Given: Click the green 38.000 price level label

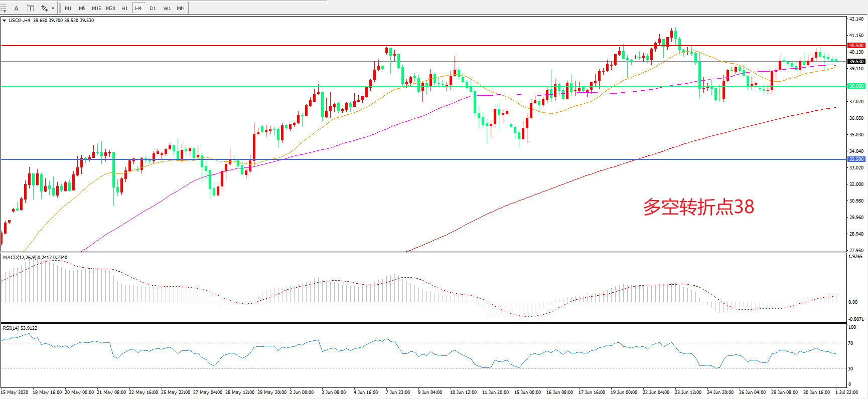Looking at the screenshot, I should pyautogui.click(x=856, y=86).
